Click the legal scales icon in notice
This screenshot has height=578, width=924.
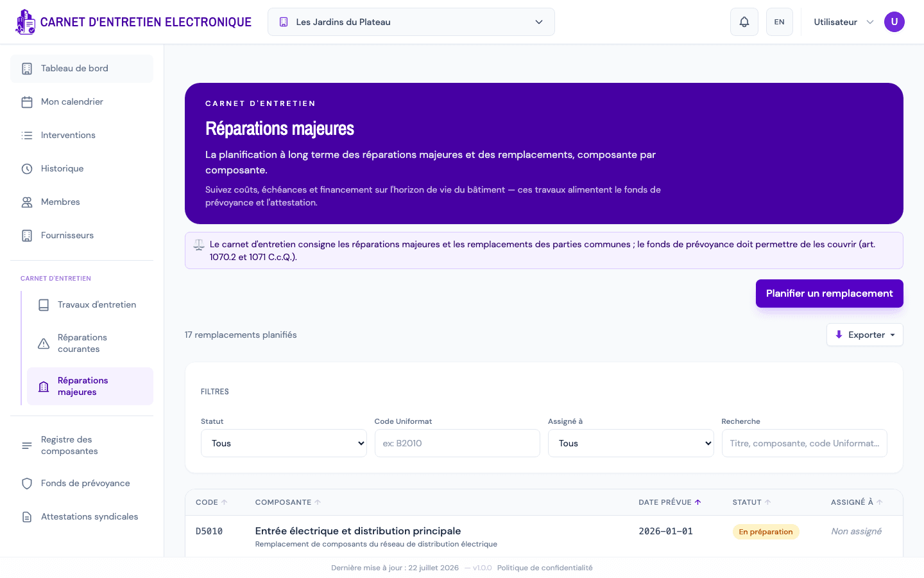199,245
